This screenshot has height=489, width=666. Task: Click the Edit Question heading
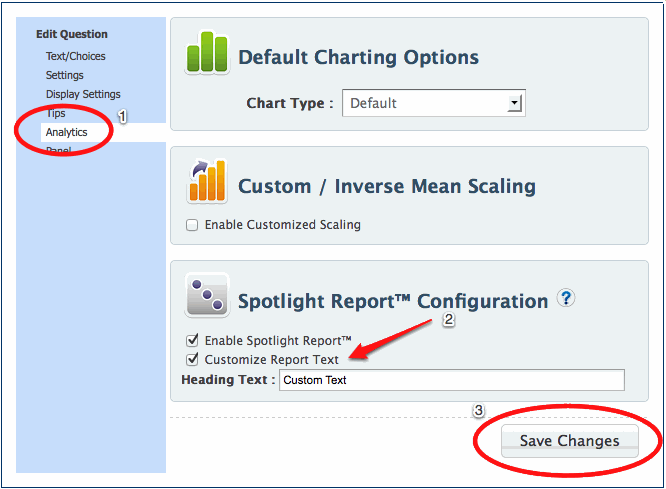click(72, 34)
